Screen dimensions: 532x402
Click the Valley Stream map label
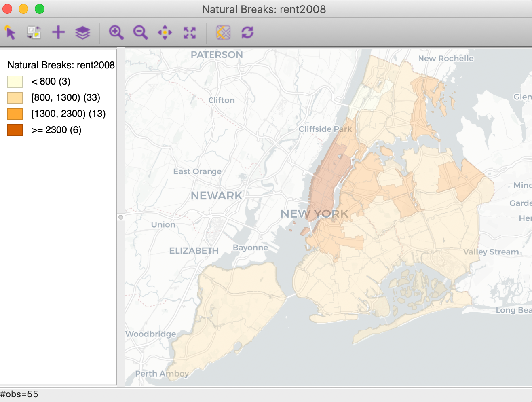click(491, 252)
